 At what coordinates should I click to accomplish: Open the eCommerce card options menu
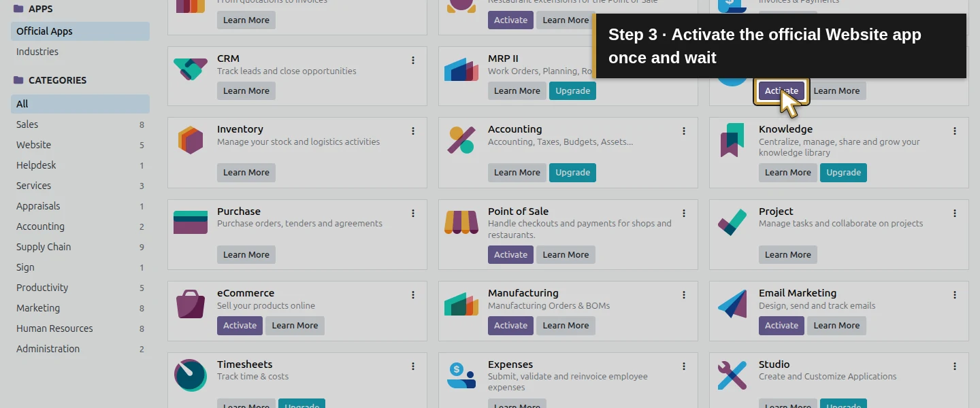[413, 295]
